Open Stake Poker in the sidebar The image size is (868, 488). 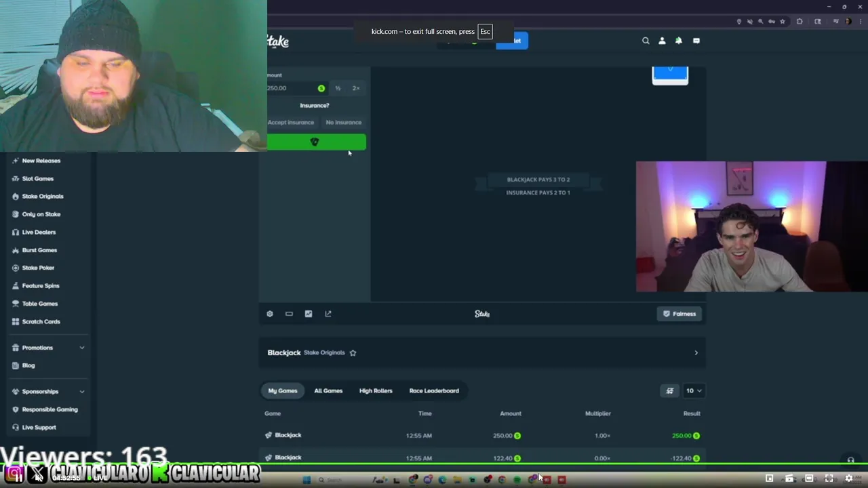coord(38,268)
